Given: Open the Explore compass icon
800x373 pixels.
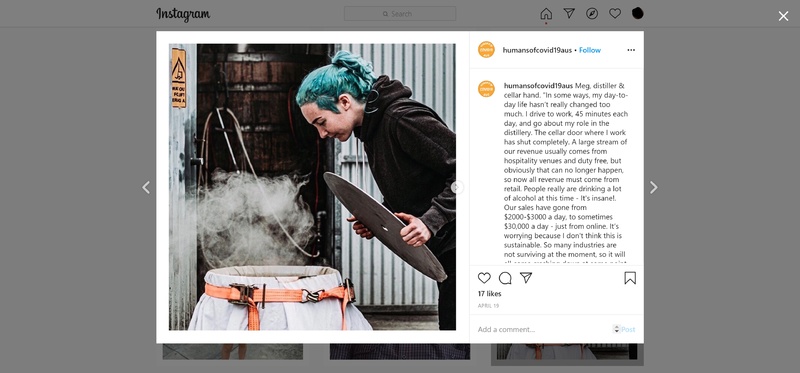Looking at the screenshot, I should tap(592, 13).
